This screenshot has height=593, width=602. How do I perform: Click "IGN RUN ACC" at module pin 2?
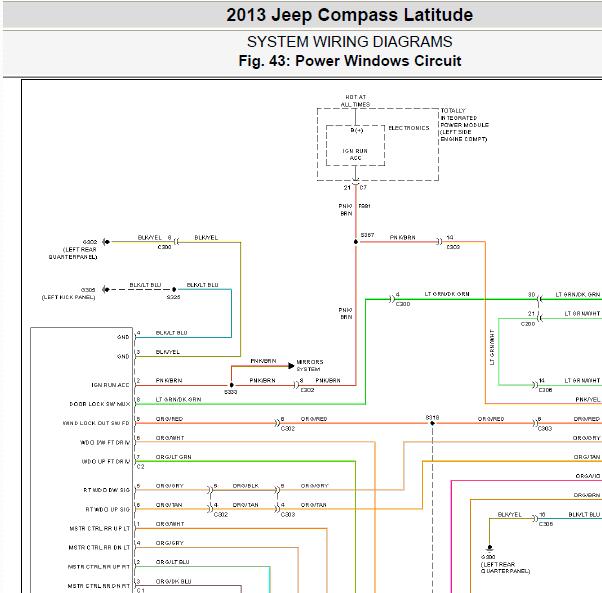tap(110, 385)
